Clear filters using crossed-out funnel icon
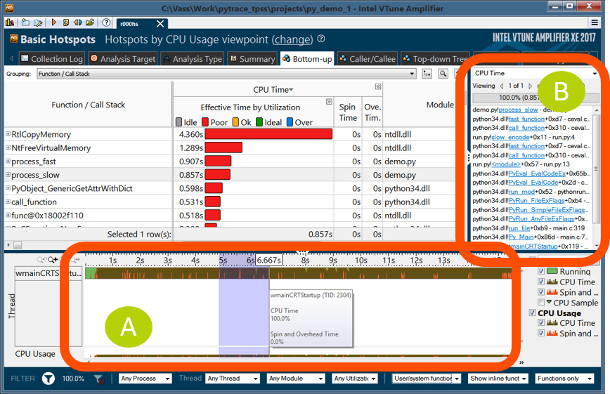This screenshot has width=610, height=394. [99, 379]
